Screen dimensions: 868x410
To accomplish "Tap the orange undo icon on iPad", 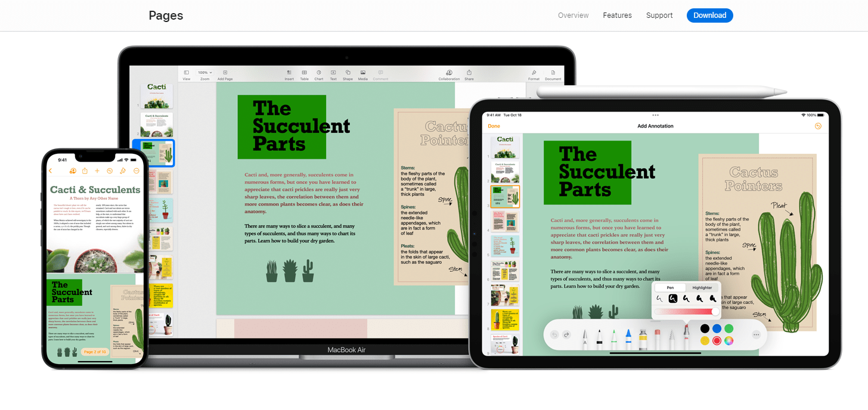I will point(818,126).
